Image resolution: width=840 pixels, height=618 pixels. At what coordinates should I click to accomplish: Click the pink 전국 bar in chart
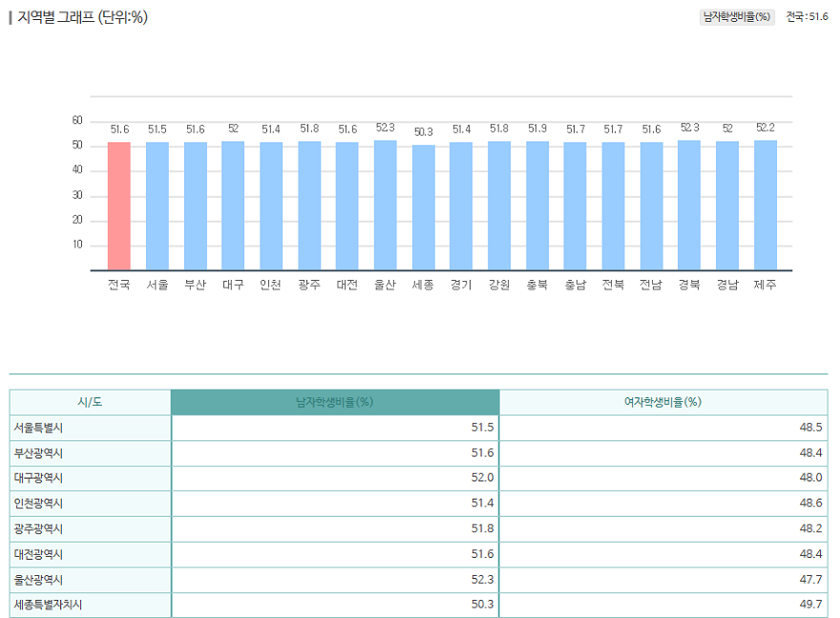118,205
